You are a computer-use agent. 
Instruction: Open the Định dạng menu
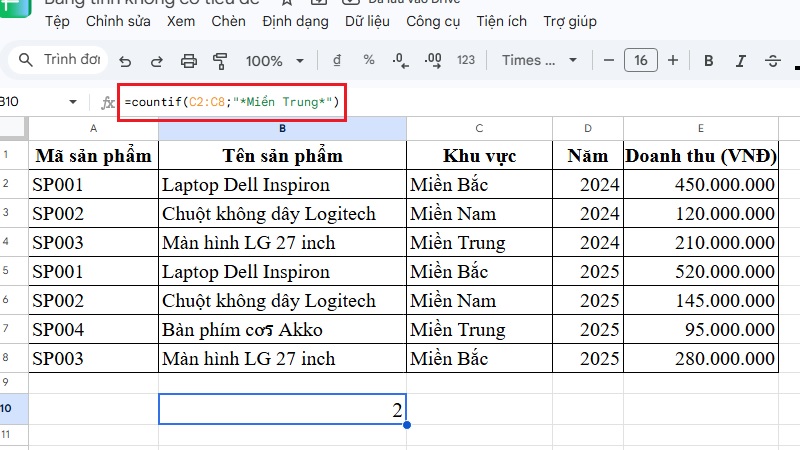(x=295, y=21)
